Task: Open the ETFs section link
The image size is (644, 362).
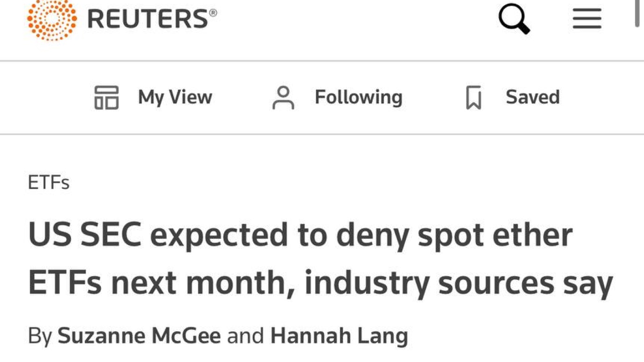Action: click(49, 182)
